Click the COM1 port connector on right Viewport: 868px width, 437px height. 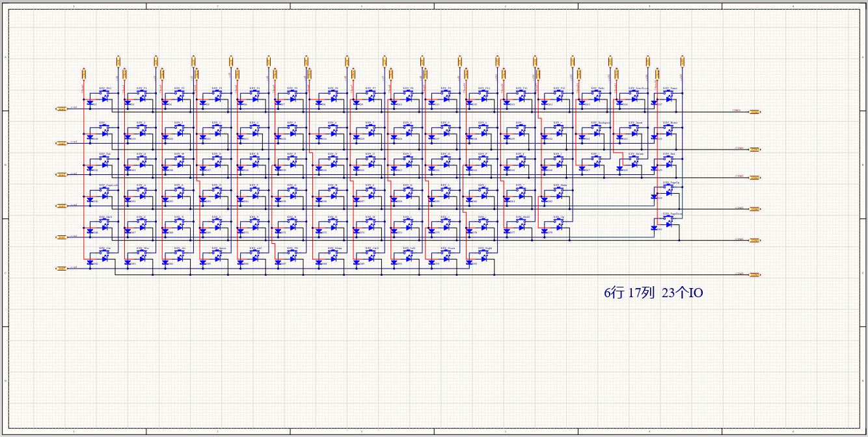click(754, 150)
